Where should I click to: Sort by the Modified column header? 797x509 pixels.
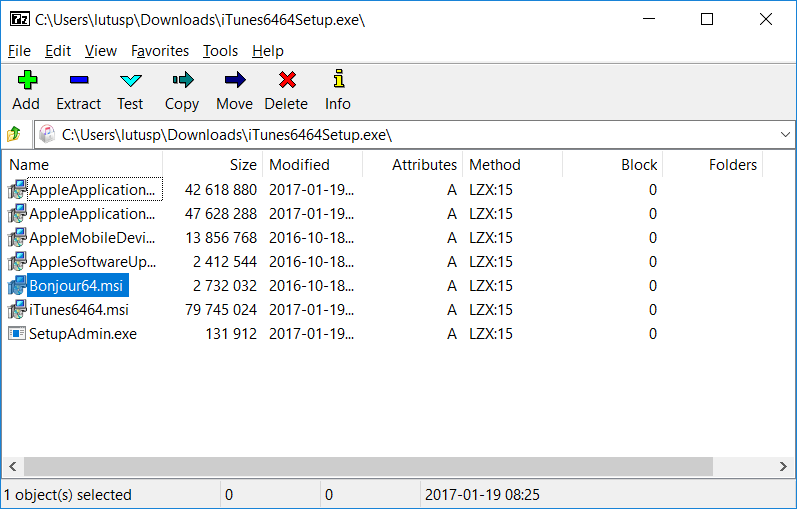pyautogui.click(x=299, y=165)
